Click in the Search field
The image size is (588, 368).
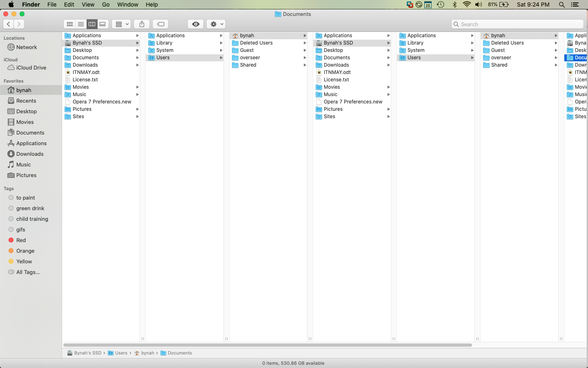pos(517,24)
